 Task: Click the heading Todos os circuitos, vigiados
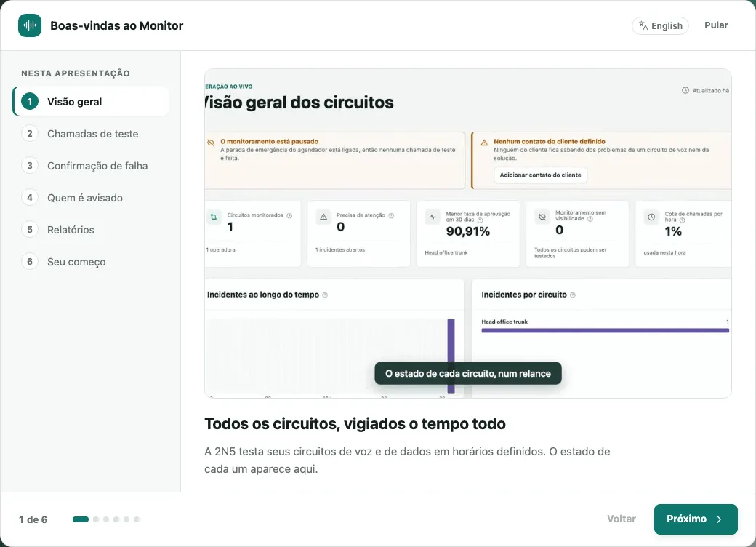(355, 423)
